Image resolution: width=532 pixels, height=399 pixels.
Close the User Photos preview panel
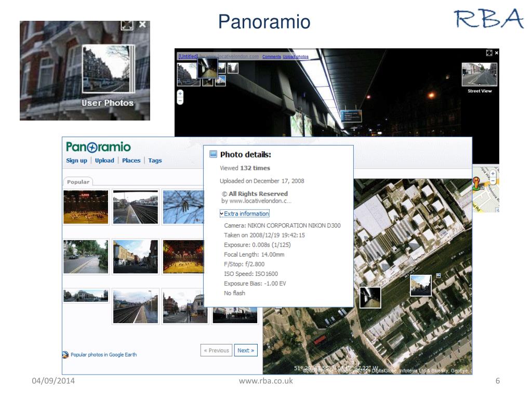point(142,24)
